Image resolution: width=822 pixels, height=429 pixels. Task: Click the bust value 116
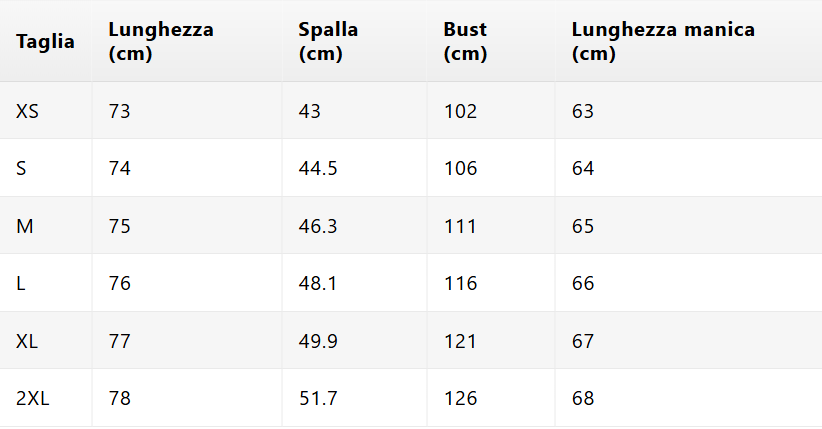tap(461, 283)
